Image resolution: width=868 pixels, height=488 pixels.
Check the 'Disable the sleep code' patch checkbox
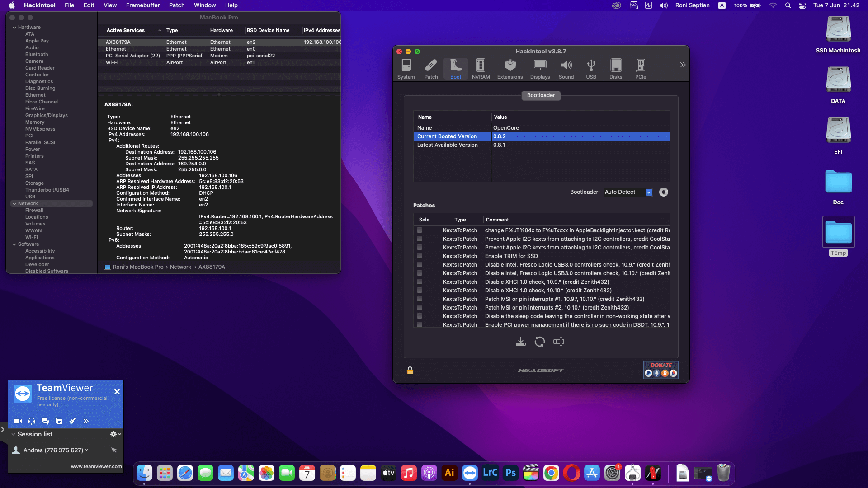[x=420, y=316]
